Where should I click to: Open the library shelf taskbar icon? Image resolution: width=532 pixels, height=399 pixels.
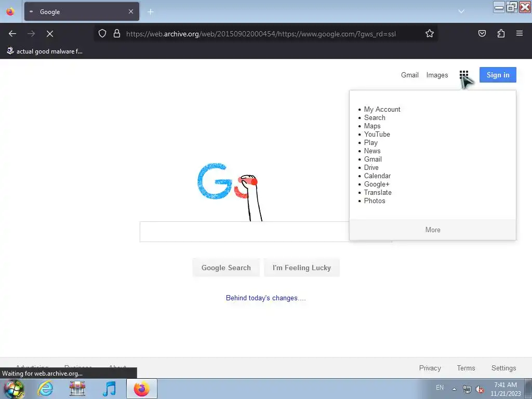77,389
